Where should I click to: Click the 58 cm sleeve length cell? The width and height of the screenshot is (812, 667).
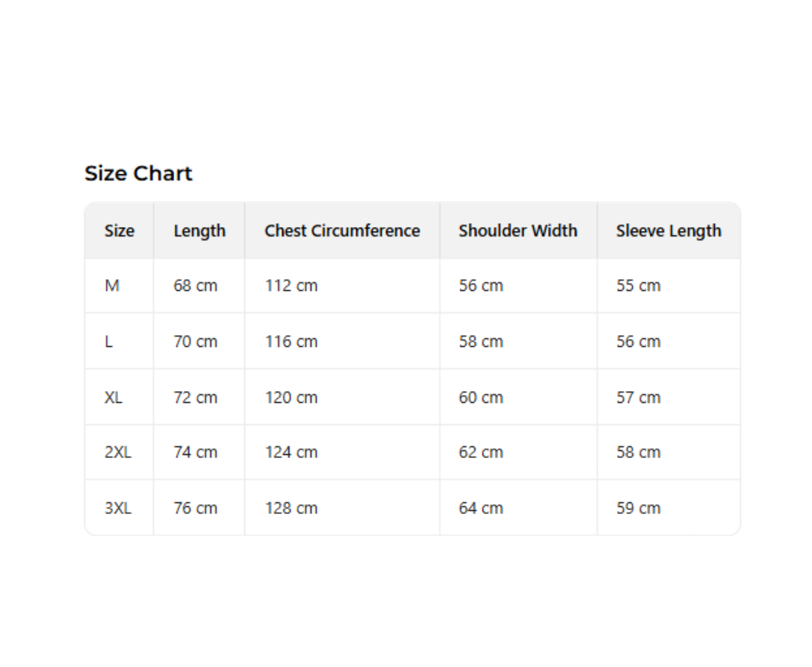(x=639, y=453)
